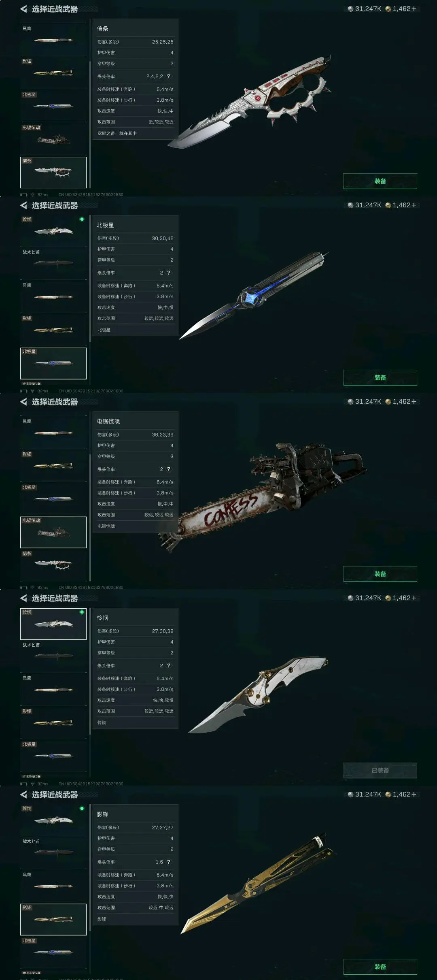Select 电锯惊魂 thumbnail in the 信条 screen list
The image size is (437, 980).
(53, 139)
